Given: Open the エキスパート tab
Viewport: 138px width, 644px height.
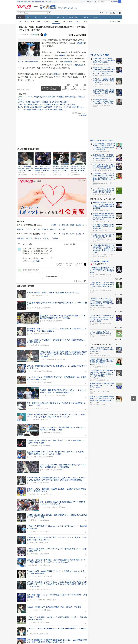Looking at the screenshot, I should 48,17.
